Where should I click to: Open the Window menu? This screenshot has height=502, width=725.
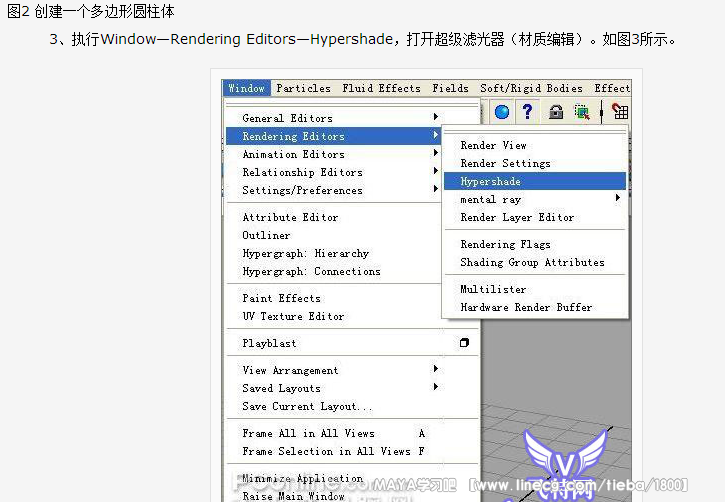[246, 88]
